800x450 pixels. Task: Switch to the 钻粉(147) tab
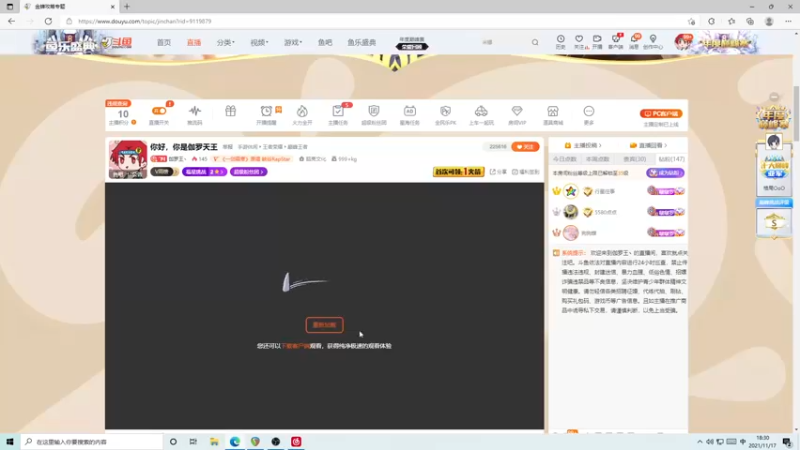click(x=671, y=159)
